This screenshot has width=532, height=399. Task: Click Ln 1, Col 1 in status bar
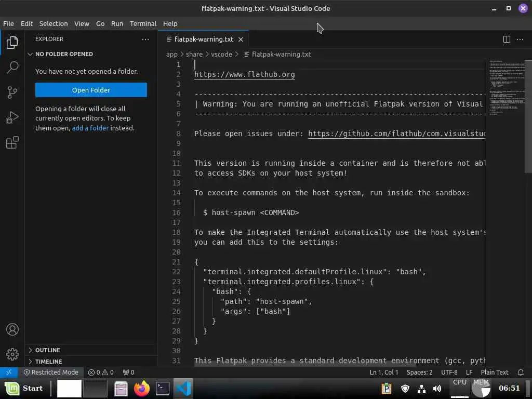(384, 372)
